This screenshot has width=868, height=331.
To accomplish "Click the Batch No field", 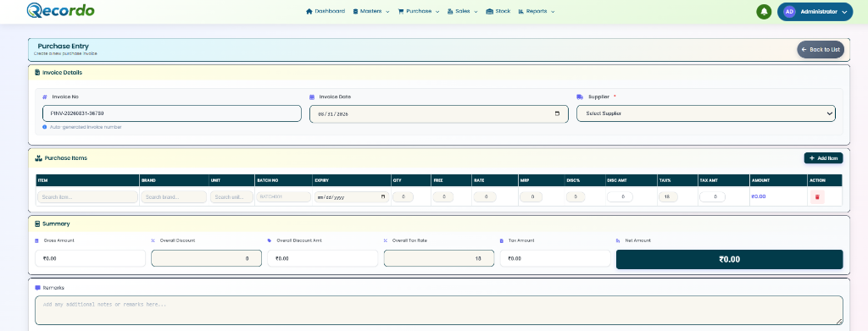I will (x=283, y=196).
